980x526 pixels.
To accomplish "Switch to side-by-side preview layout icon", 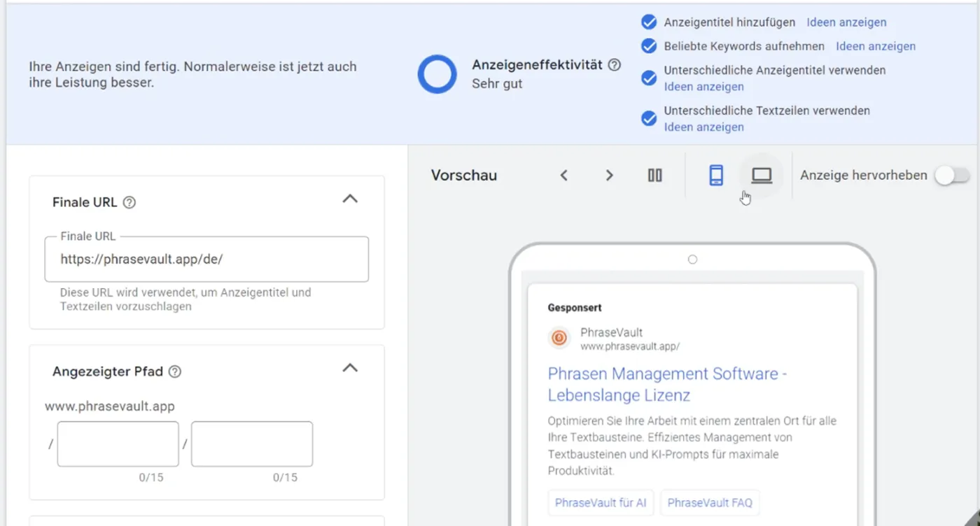I will [x=654, y=176].
